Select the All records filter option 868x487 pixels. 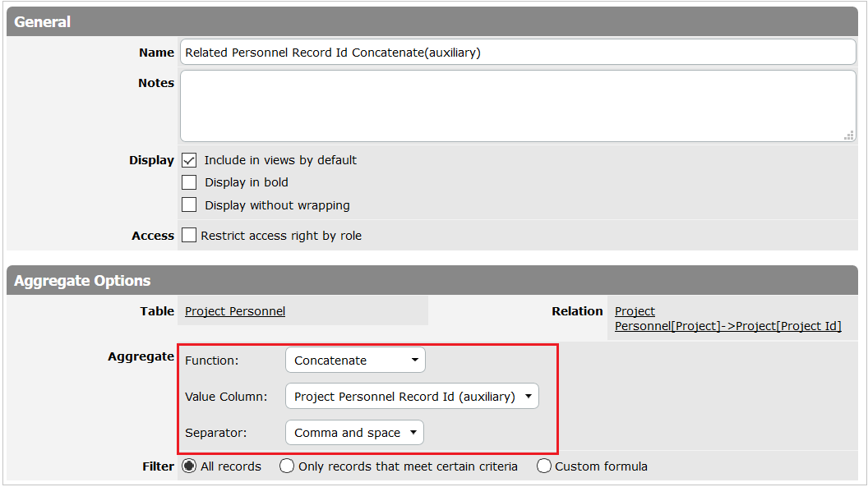click(x=189, y=466)
